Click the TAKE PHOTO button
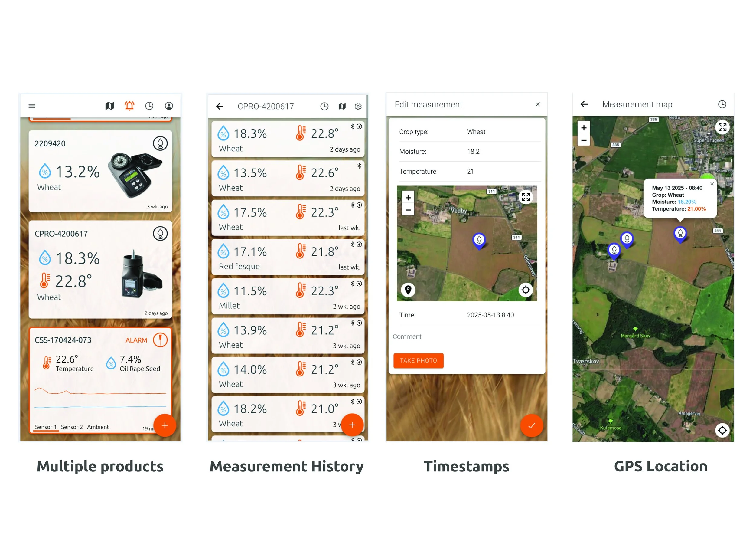The width and height of the screenshot is (756, 535). [x=418, y=360]
